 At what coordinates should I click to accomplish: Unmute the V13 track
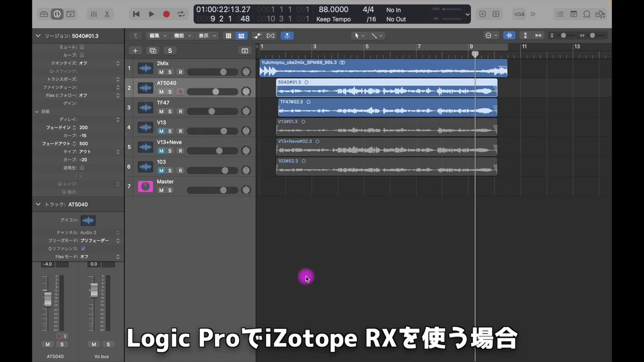161,131
